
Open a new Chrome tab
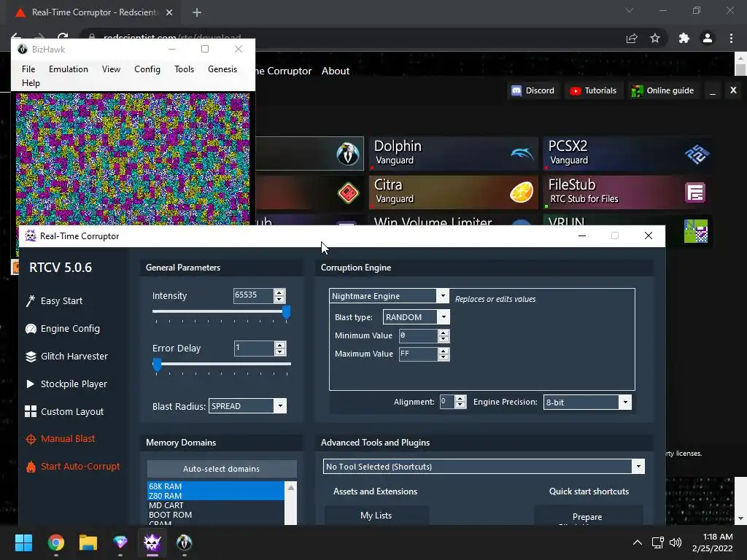click(197, 12)
